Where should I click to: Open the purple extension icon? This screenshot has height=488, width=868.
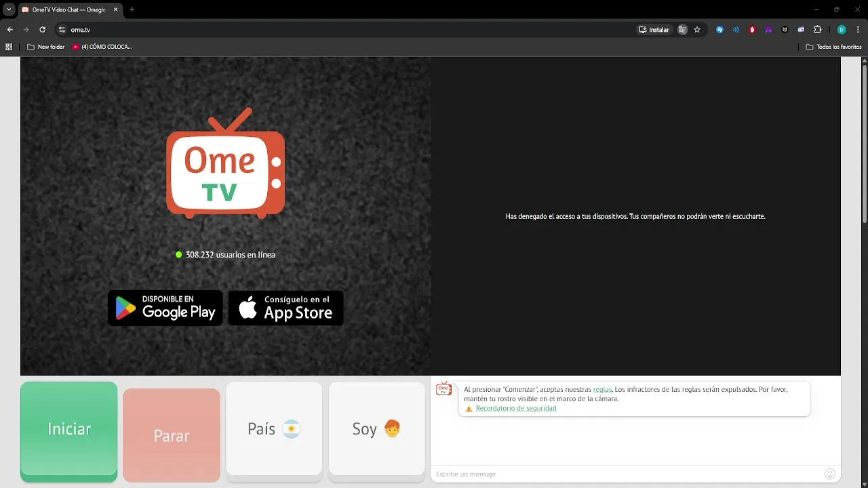click(x=768, y=30)
